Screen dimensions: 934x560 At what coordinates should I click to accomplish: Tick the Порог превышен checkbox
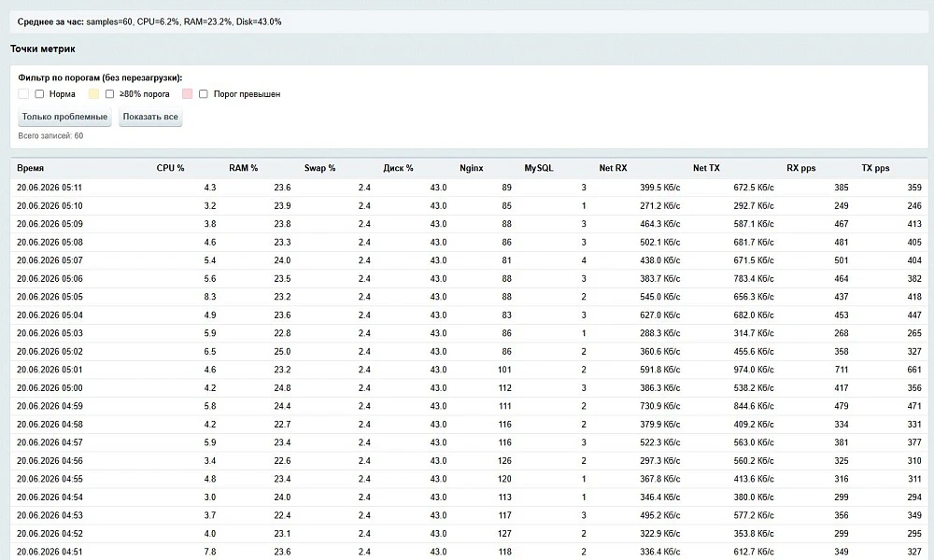(x=203, y=94)
